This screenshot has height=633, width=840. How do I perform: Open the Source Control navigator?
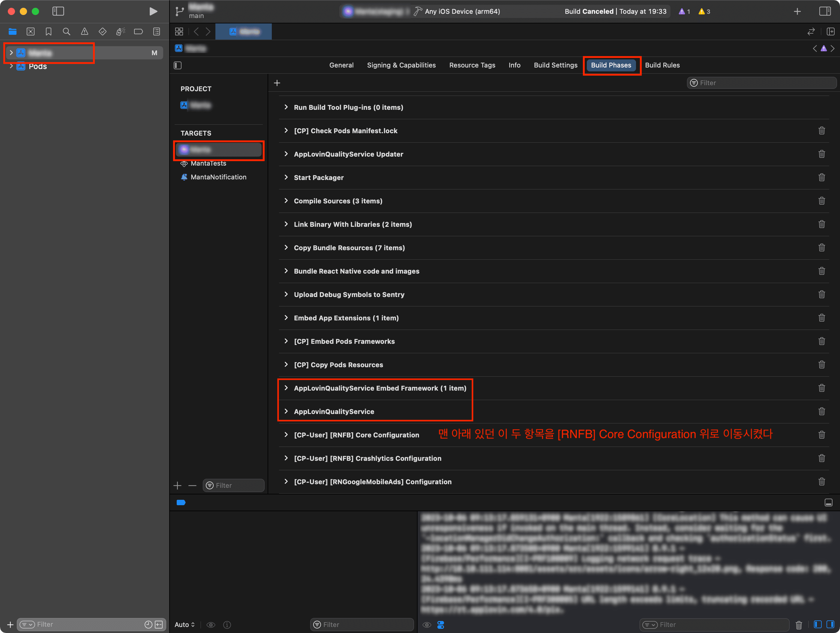(31, 31)
